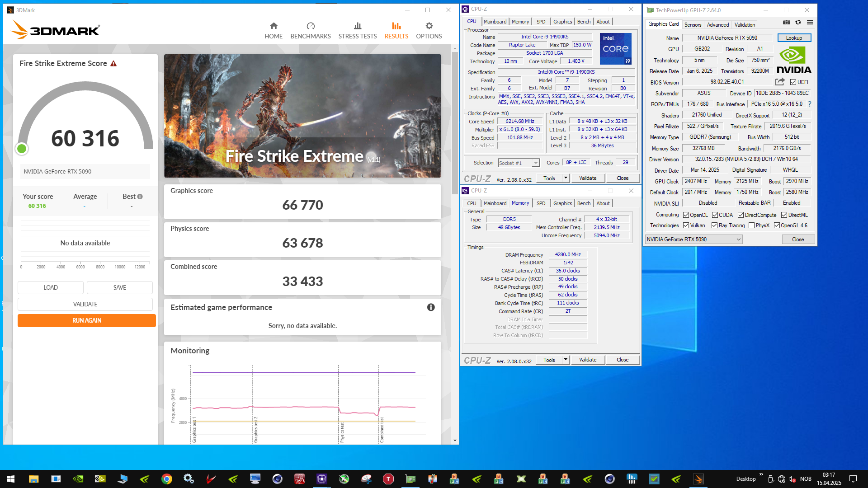This screenshot has height=488, width=868.
Task: Open STRESS TESTS in 3DMark navigation
Action: tap(358, 31)
